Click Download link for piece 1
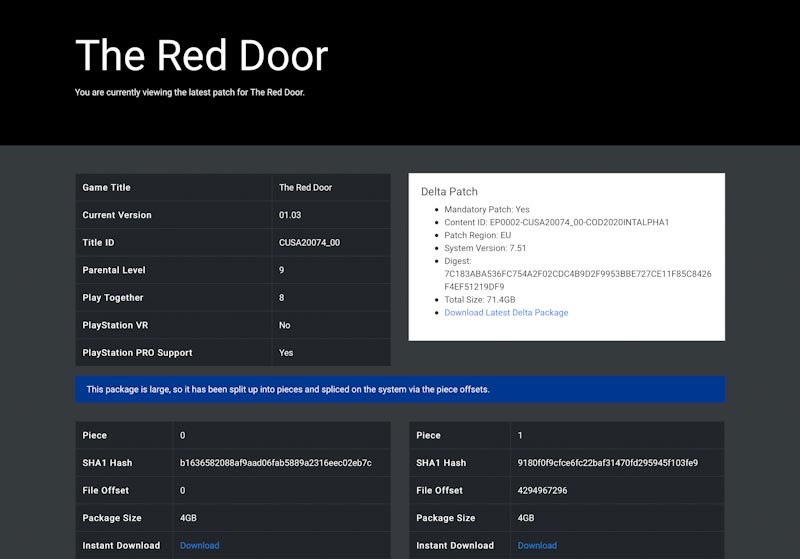800x559 pixels. pos(537,545)
